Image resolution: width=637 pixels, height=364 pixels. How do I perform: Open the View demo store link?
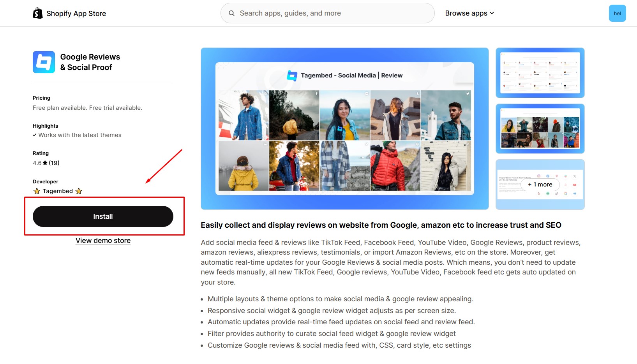pyautogui.click(x=103, y=240)
